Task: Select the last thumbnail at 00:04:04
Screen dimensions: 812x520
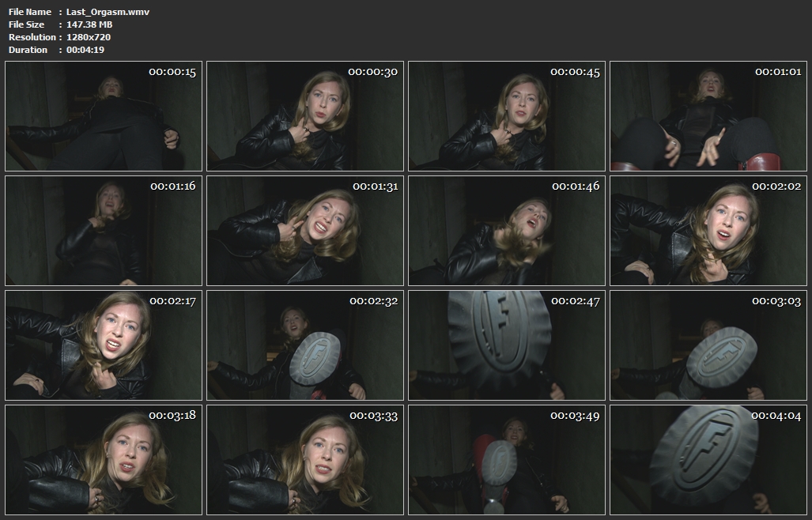Action: [x=708, y=459]
